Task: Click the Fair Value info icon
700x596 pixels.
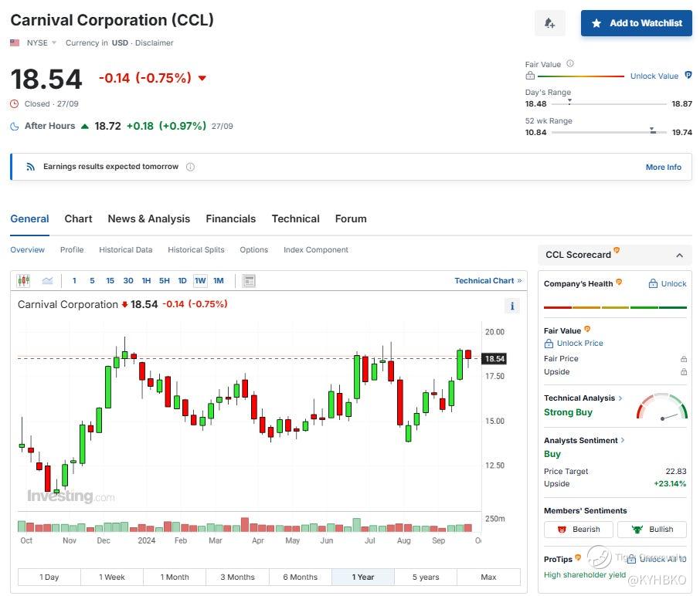Action: click(570, 64)
